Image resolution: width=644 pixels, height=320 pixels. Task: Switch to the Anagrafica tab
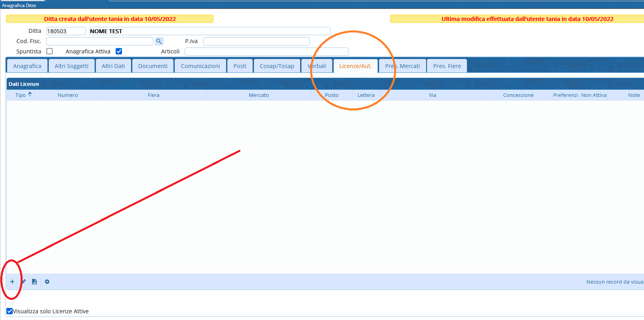pyautogui.click(x=27, y=66)
